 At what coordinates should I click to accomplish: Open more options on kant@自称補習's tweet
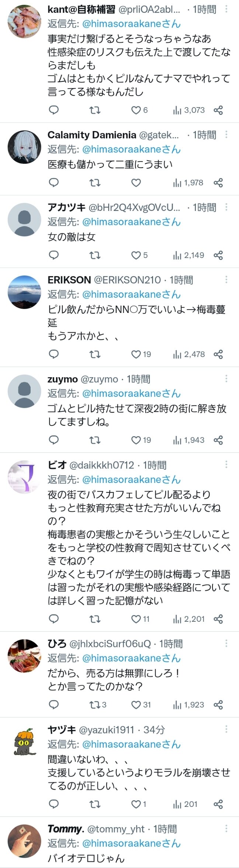click(226, 9)
